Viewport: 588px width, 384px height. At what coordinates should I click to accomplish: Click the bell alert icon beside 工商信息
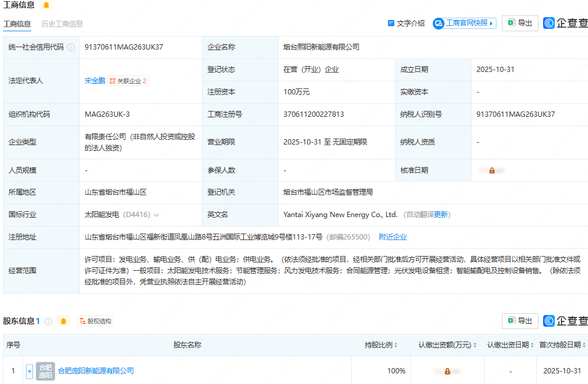coord(46,5)
